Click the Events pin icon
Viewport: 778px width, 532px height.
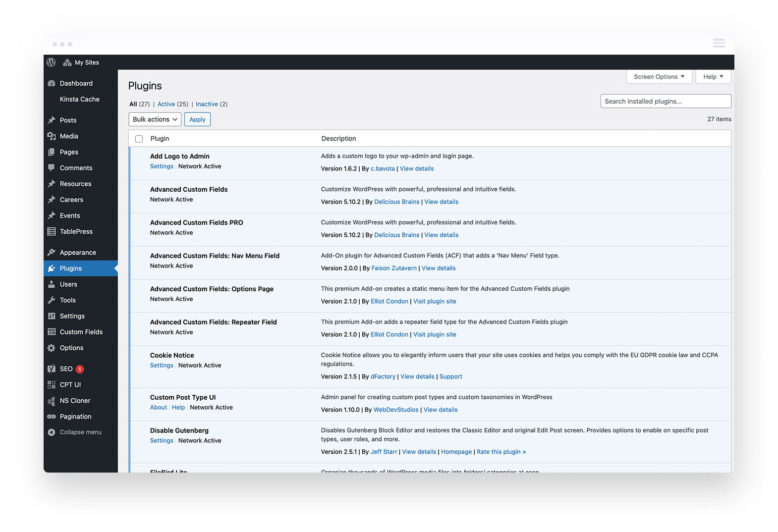(x=52, y=215)
